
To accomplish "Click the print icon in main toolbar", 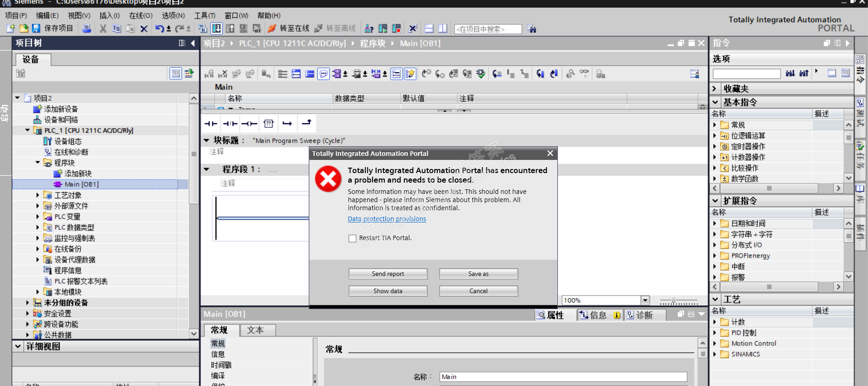I will point(86,29).
